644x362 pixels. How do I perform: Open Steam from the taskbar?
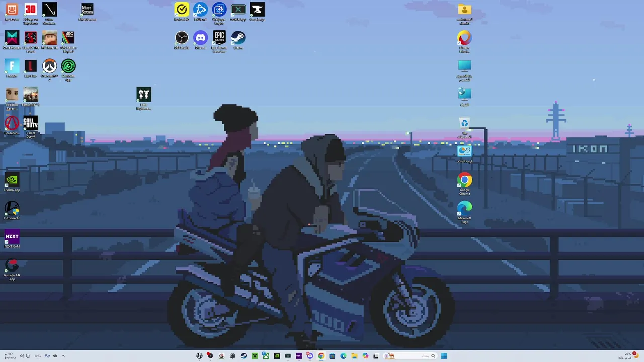click(x=244, y=356)
